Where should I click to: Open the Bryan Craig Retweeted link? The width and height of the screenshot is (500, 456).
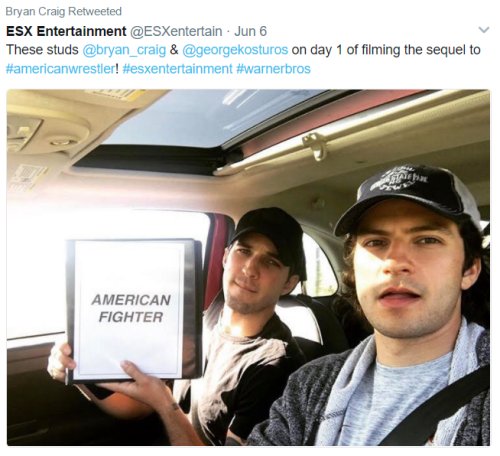click(63, 11)
